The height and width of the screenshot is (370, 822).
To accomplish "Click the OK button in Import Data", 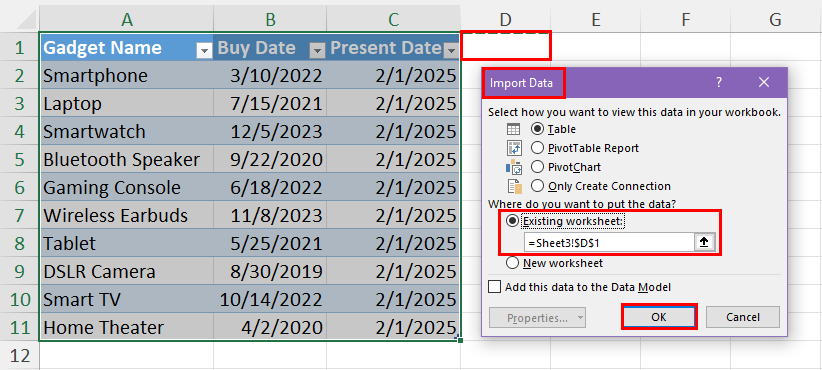I will (658, 317).
